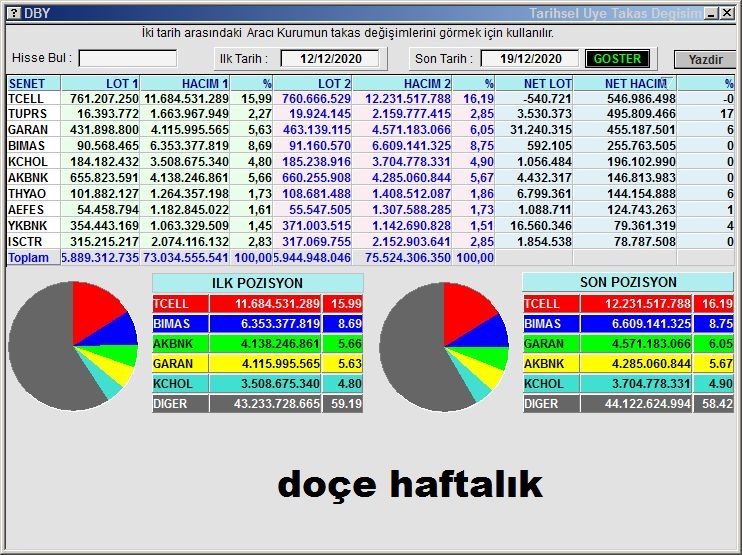Click red TCELL swatch in ILK POZISYON
The image size is (742, 555).
180,303
